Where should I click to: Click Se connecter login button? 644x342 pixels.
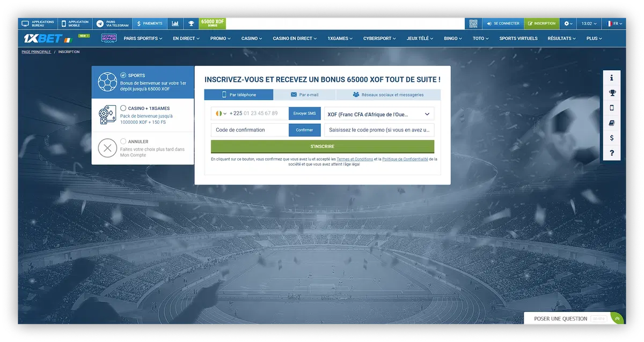click(502, 24)
